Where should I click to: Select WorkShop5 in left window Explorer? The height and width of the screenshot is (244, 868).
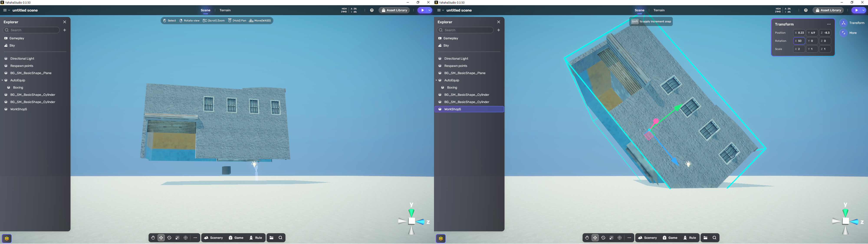coord(18,109)
